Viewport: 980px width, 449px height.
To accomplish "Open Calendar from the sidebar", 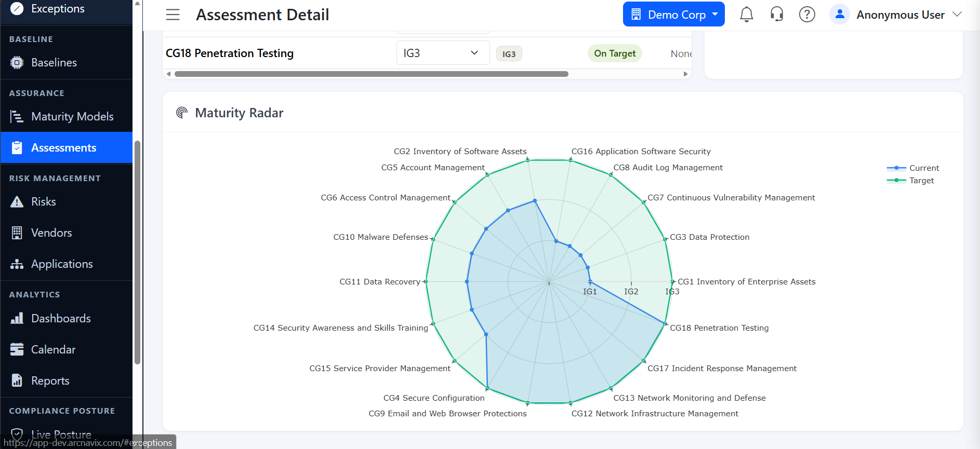I will [66, 349].
